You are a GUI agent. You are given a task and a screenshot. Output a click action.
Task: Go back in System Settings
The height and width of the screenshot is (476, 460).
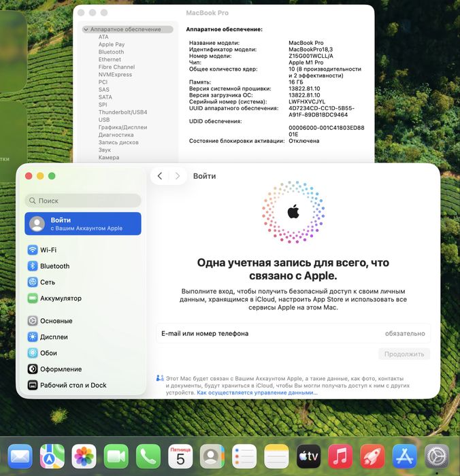point(160,175)
